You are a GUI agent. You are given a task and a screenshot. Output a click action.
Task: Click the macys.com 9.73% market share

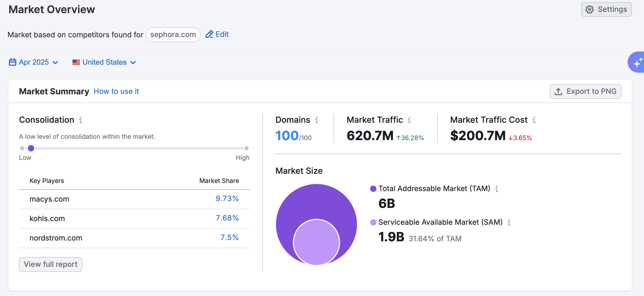[227, 198]
